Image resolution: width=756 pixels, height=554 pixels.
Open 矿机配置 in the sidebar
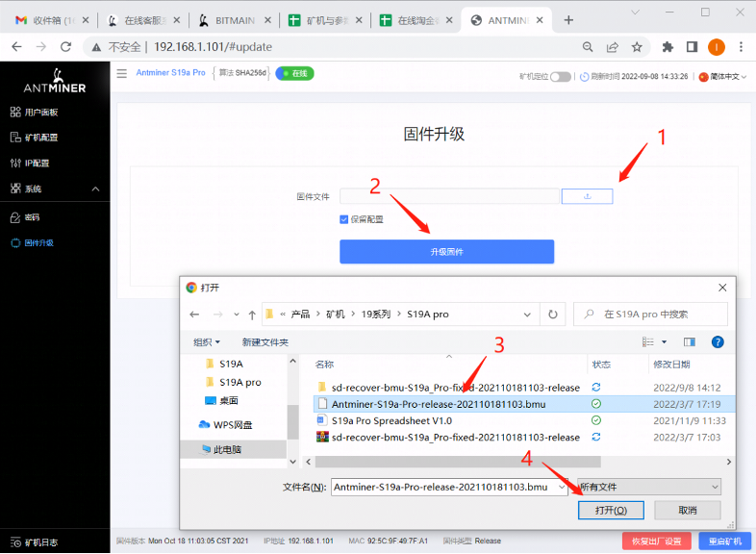(34, 138)
